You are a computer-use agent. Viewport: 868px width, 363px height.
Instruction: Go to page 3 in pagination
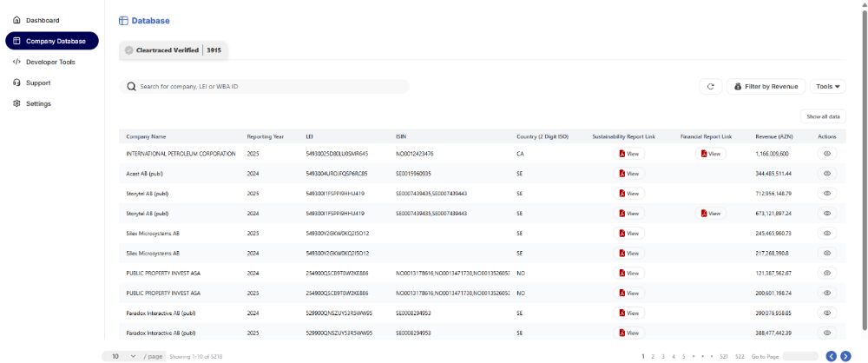click(x=663, y=356)
